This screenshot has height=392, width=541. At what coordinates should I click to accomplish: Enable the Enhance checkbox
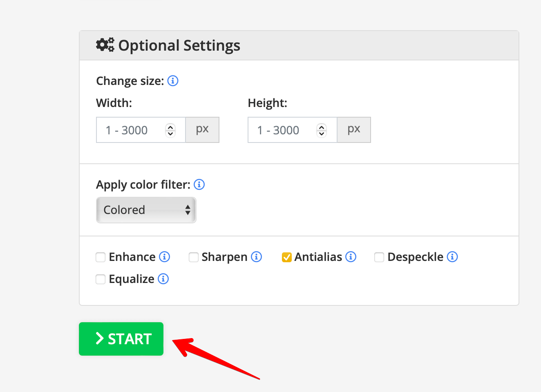click(x=101, y=257)
